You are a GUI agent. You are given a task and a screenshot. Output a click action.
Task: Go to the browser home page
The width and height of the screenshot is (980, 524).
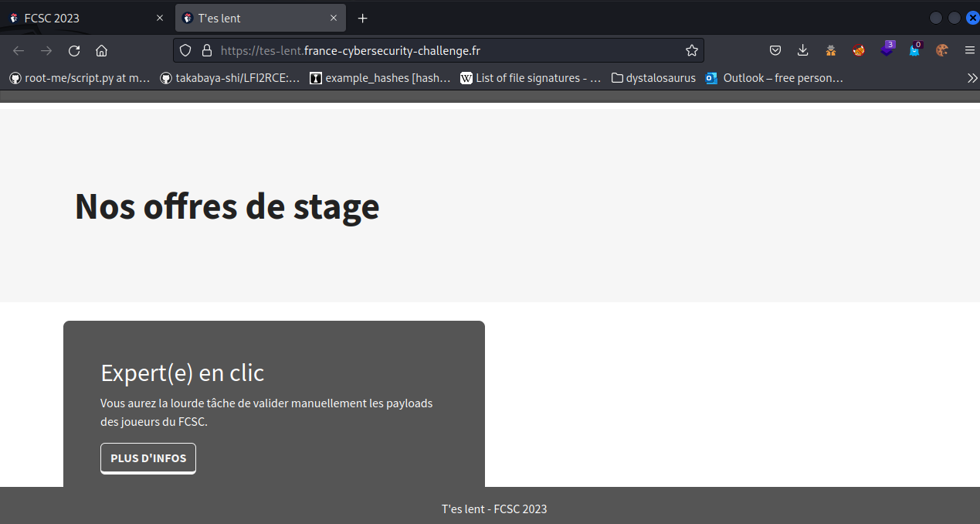click(x=101, y=51)
